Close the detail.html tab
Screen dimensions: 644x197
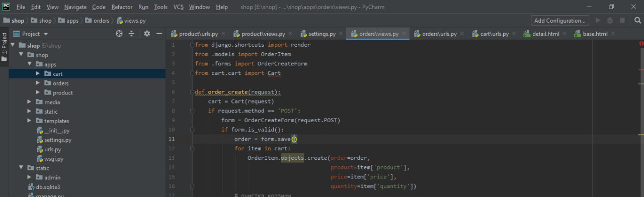[x=564, y=34]
